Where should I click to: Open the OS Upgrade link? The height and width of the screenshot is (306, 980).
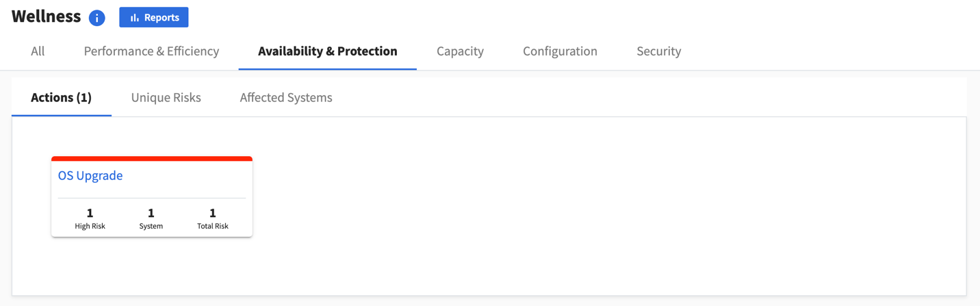coord(90,175)
